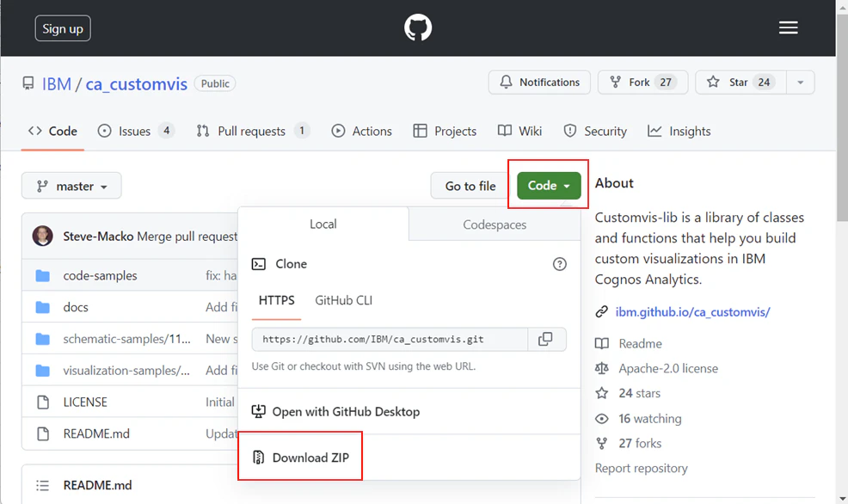
Task: Click the Go to file button
Action: 470,186
